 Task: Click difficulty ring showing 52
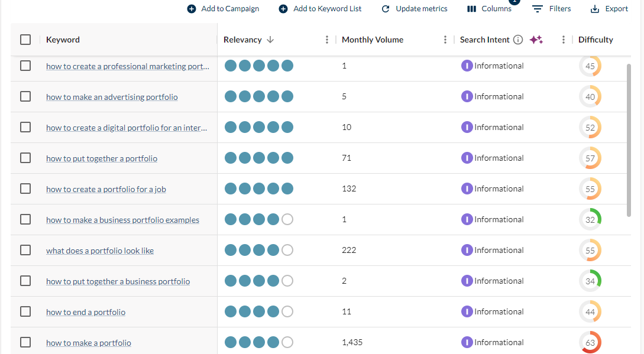pyautogui.click(x=590, y=127)
